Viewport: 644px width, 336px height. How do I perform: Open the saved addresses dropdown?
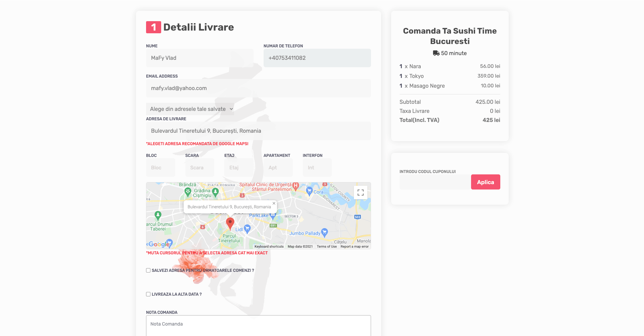point(190,109)
